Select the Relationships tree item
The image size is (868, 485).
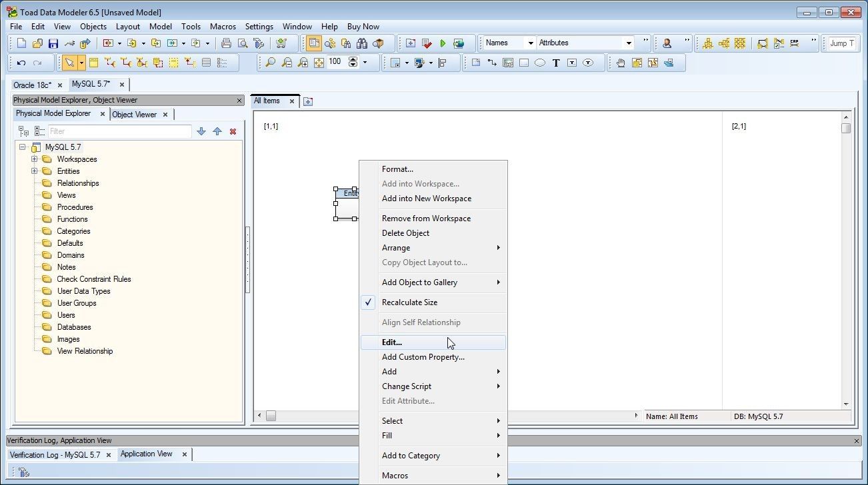tap(78, 183)
